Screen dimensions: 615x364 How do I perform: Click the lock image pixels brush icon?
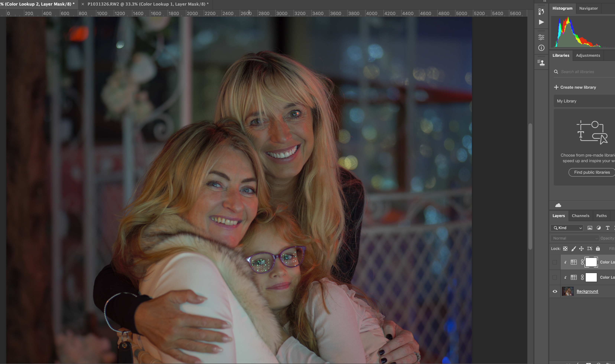[x=574, y=248]
